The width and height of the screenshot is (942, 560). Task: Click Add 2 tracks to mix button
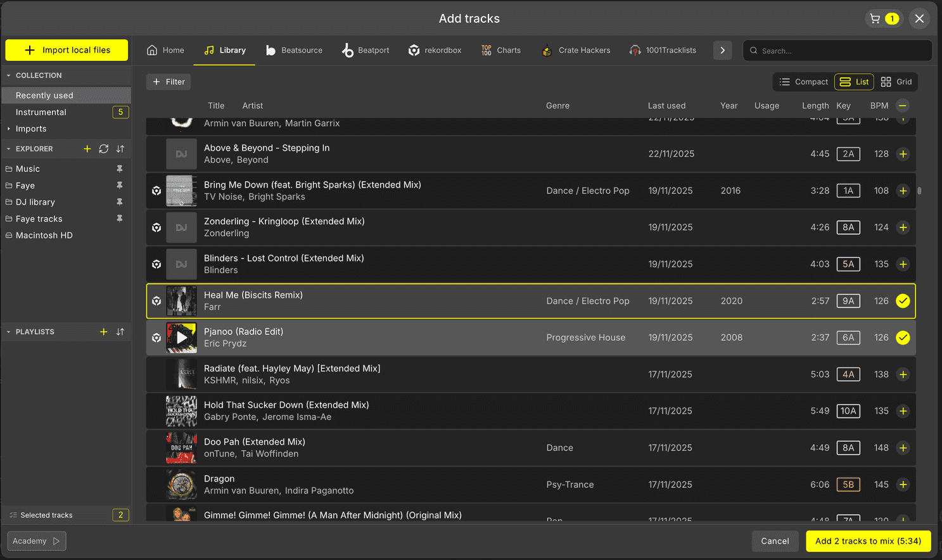[x=868, y=541]
